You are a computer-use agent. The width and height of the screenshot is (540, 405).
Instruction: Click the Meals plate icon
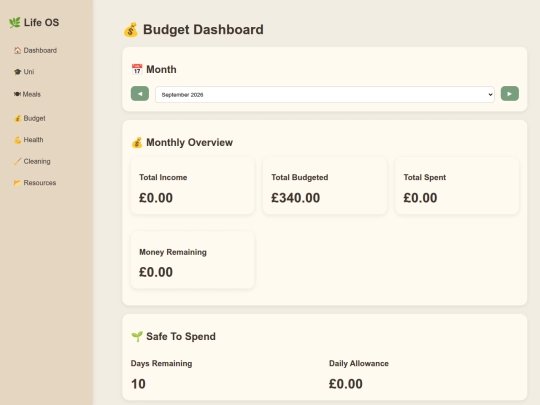pos(17,94)
